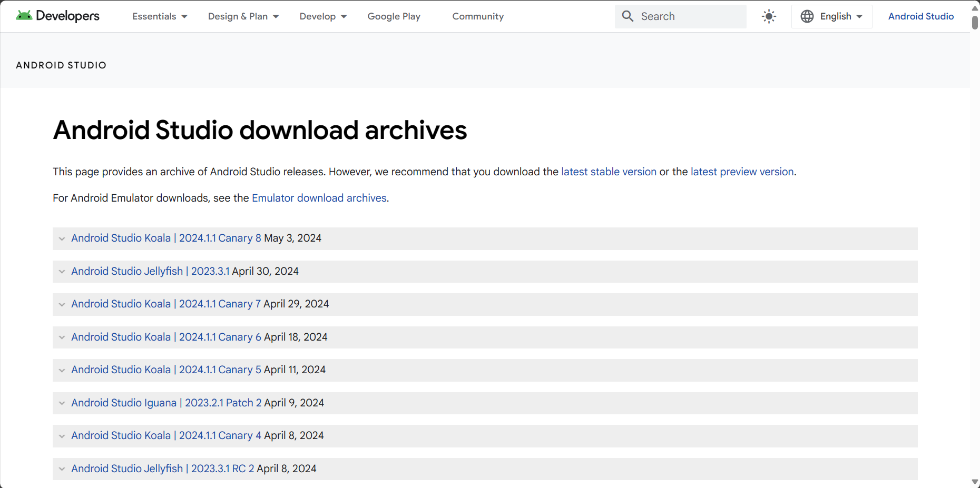This screenshot has height=488, width=980.
Task: Click Android Studio Iguana 2023.2.1 Patch 2 link
Action: [166, 403]
